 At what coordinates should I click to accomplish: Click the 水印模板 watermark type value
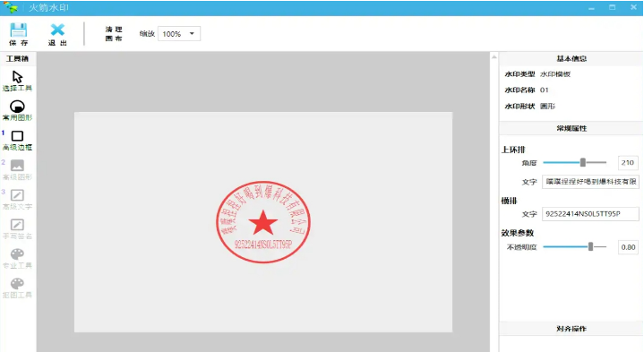point(555,74)
